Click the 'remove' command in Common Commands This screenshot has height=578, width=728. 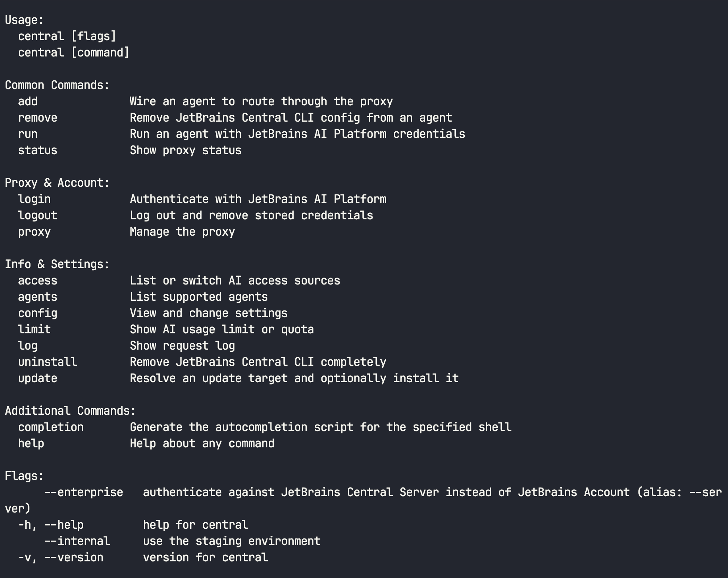coord(37,118)
